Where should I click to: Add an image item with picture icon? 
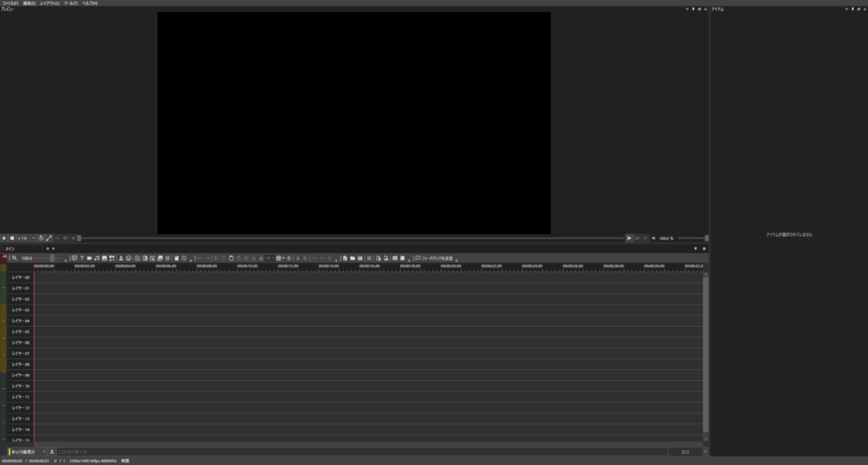[x=104, y=258]
